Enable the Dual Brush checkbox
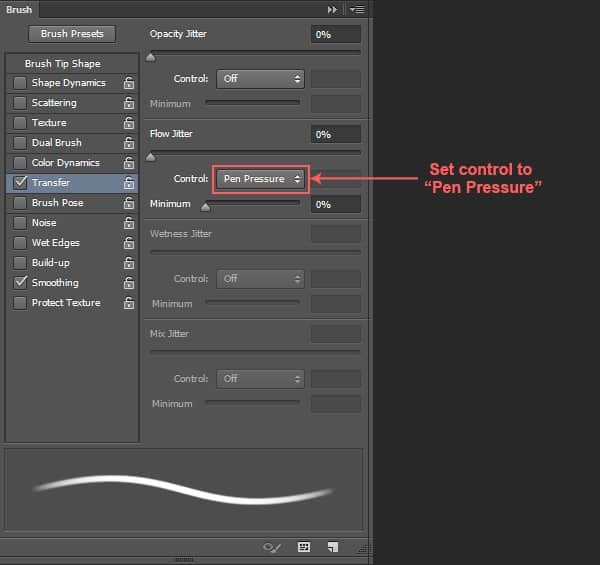This screenshot has height=565, width=600. [x=20, y=143]
